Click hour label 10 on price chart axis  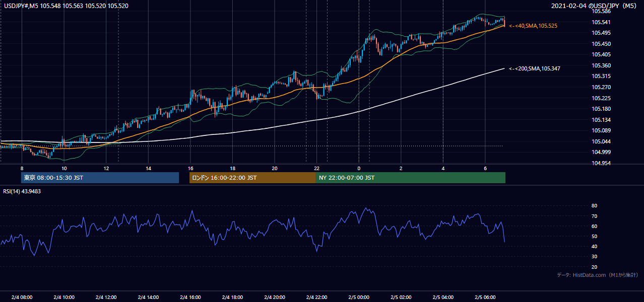coord(64,168)
